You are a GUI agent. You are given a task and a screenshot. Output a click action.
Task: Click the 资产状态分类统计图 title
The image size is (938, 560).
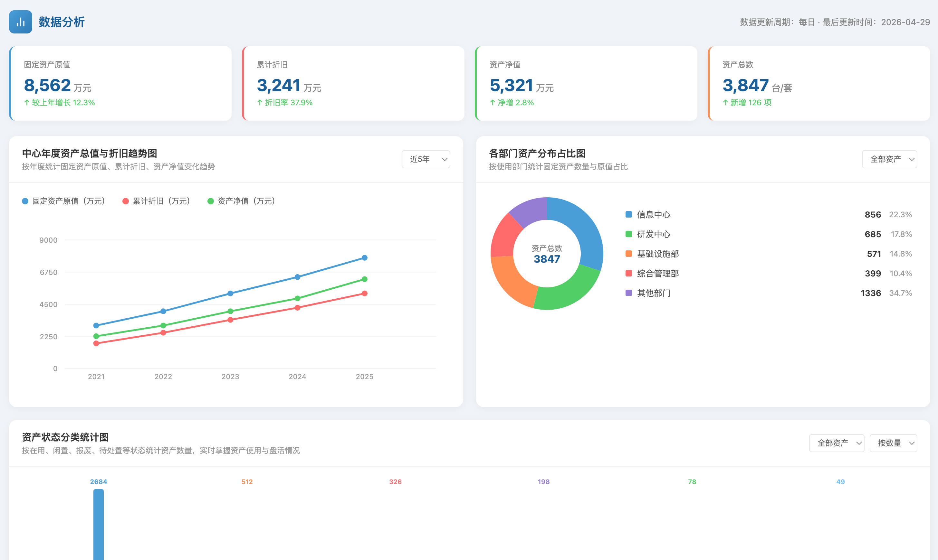[65, 437]
